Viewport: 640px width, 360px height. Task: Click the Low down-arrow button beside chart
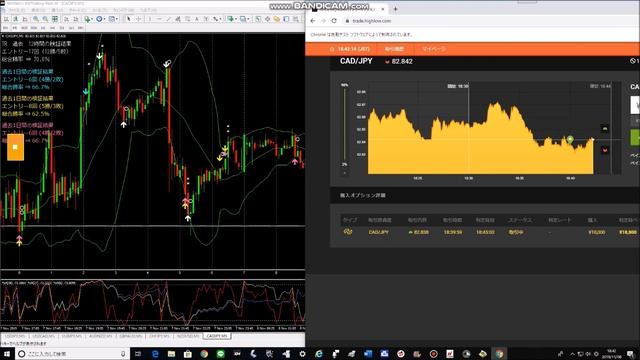[605, 150]
